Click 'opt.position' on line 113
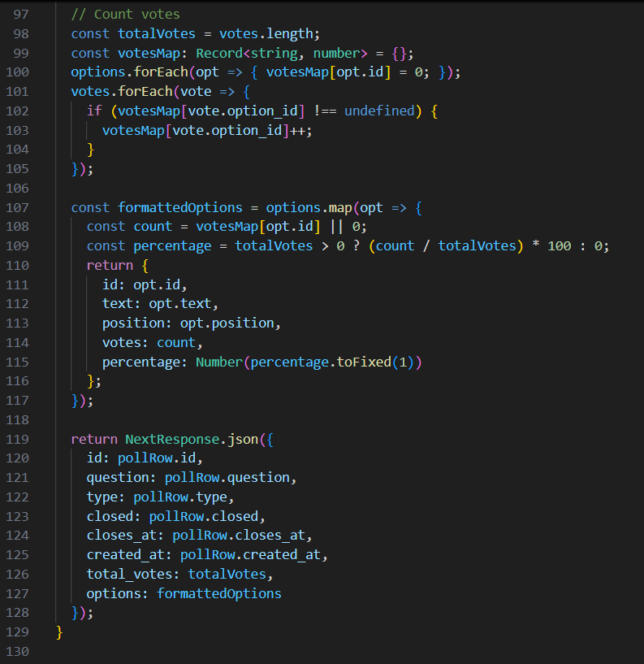 click(227, 323)
